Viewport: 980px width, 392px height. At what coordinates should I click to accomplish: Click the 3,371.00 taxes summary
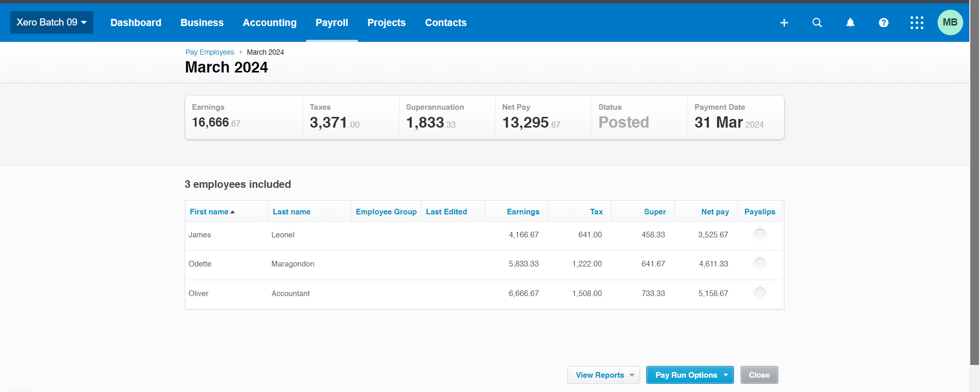334,122
